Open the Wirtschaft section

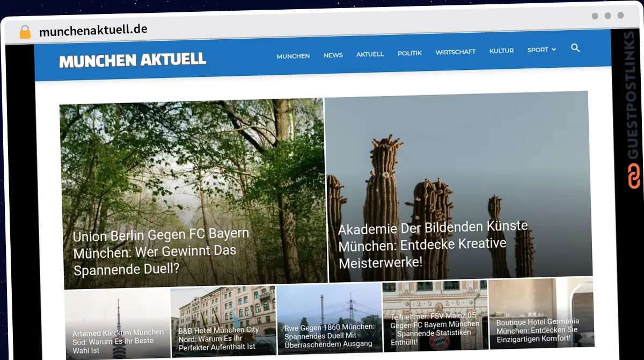pyautogui.click(x=455, y=52)
